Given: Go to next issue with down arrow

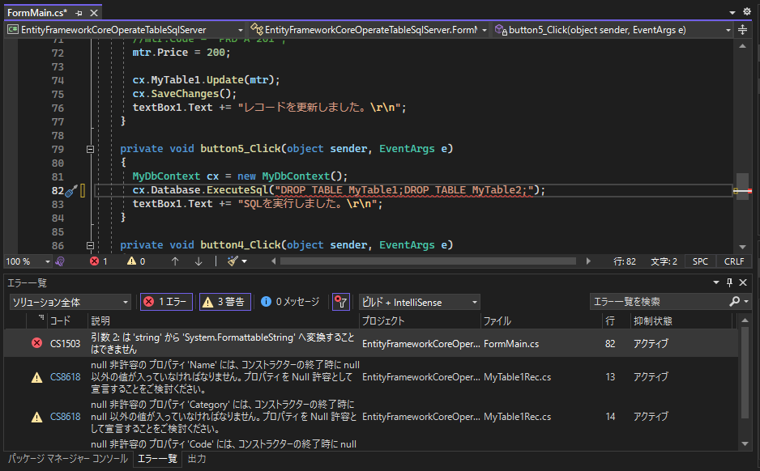Looking at the screenshot, I should 198,261.
